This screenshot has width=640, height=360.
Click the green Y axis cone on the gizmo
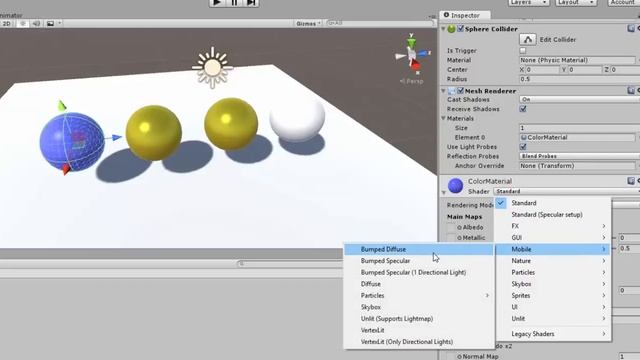click(411, 42)
